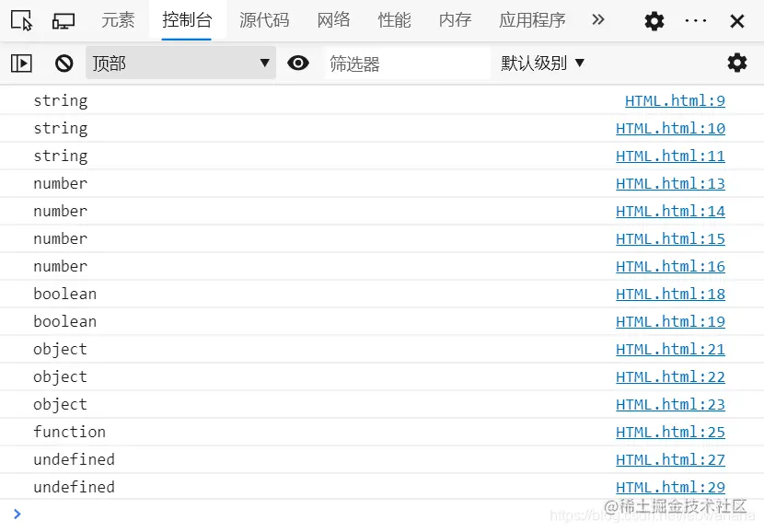Open DevTools settings gear in top bar
764x532 pixels.
click(x=654, y=21)
